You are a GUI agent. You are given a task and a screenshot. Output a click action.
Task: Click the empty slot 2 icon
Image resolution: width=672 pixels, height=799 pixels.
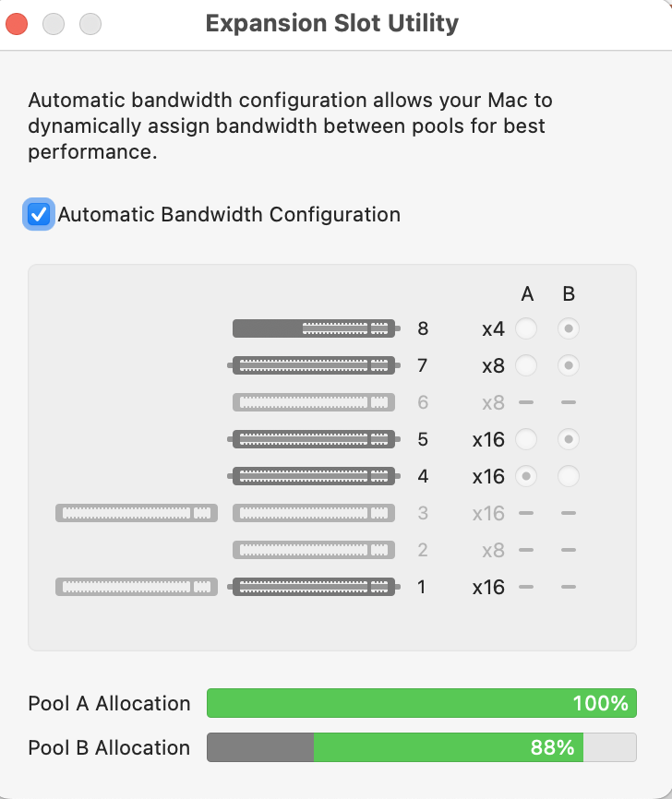pos(314,550)
